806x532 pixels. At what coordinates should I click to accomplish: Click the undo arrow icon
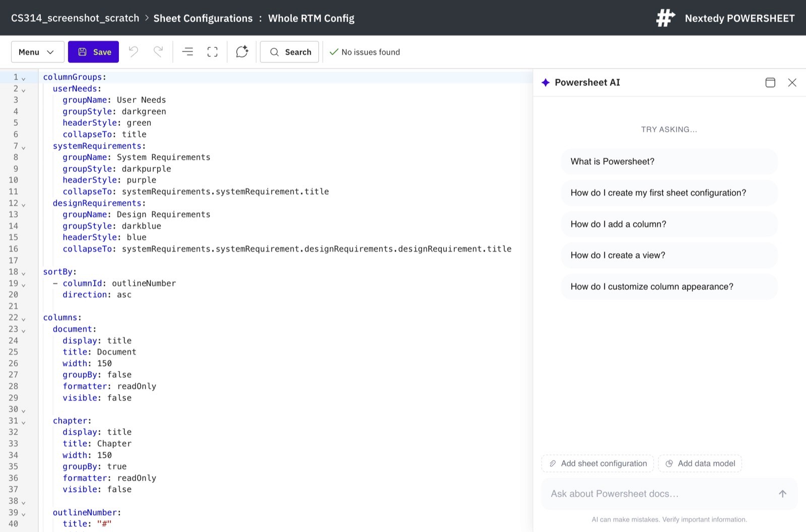133,52
